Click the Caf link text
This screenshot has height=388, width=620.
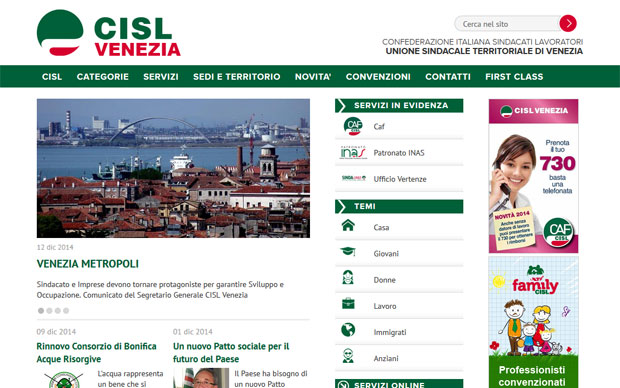pos(379,127)
